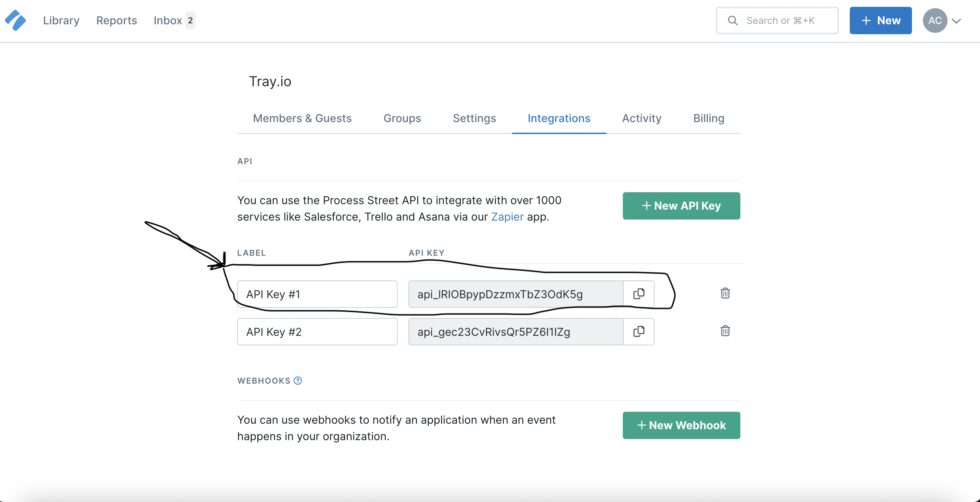Screen dimensions: 980x502
Task: Click inside the search bar
Action: click(784, 20)
